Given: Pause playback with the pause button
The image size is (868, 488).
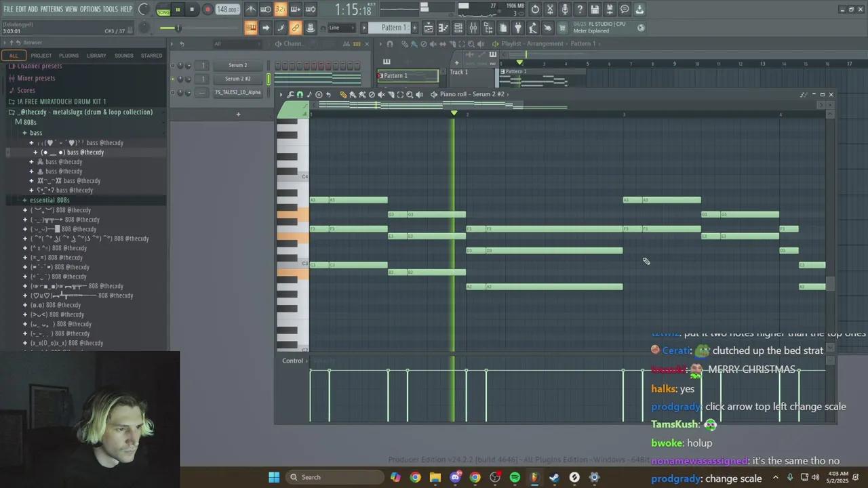Looking at the screenshot, I should point(178,9).
